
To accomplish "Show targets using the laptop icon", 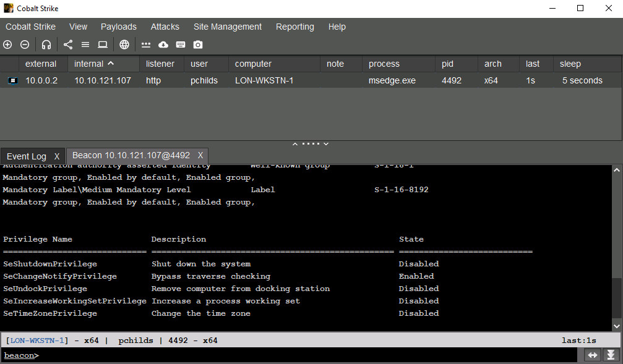I will pos(103,44).
